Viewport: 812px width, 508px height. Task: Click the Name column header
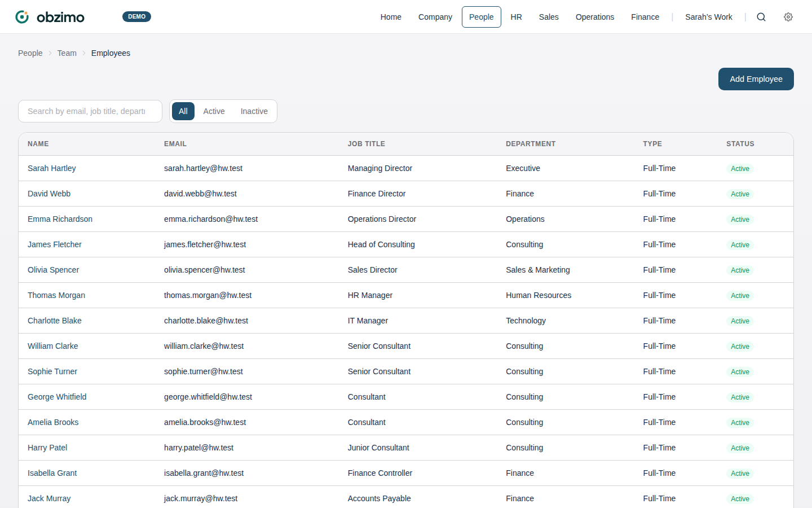[x=38, y=144]
